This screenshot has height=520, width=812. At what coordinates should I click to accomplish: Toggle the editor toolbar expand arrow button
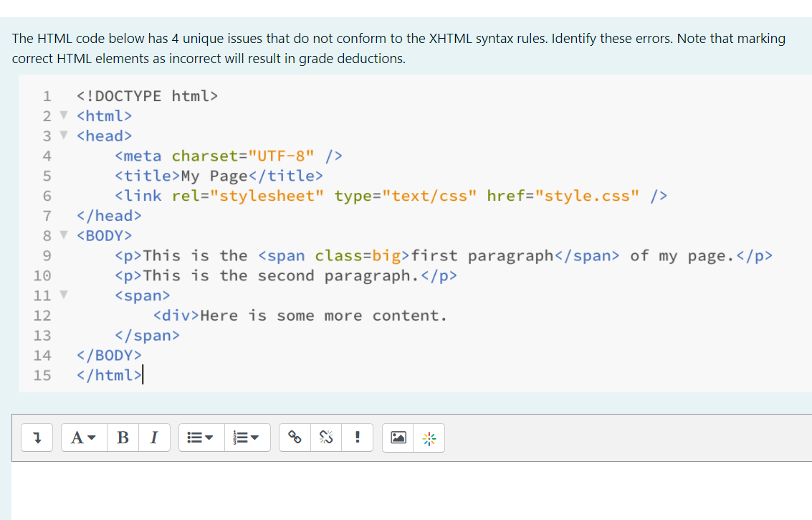point(37,438)
